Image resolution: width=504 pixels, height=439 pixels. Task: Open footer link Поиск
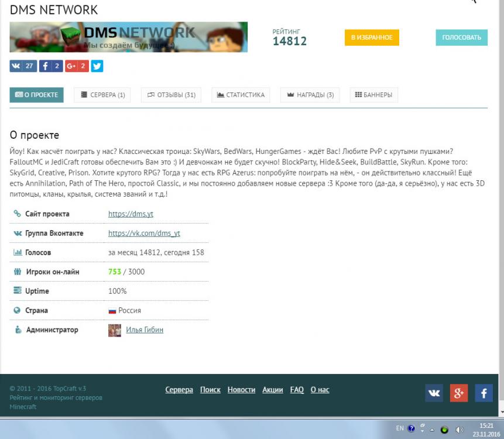pyautogui.click(x=210, y=389)
